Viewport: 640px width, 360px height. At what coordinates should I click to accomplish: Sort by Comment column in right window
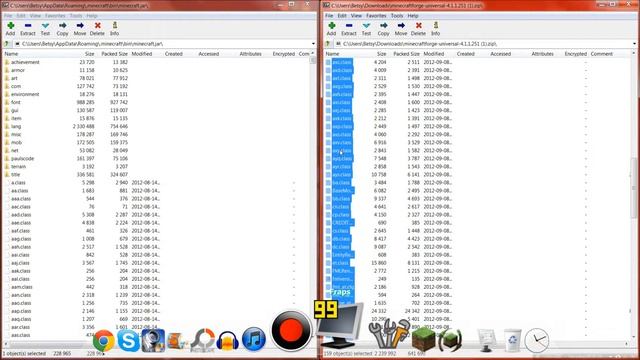602,54
